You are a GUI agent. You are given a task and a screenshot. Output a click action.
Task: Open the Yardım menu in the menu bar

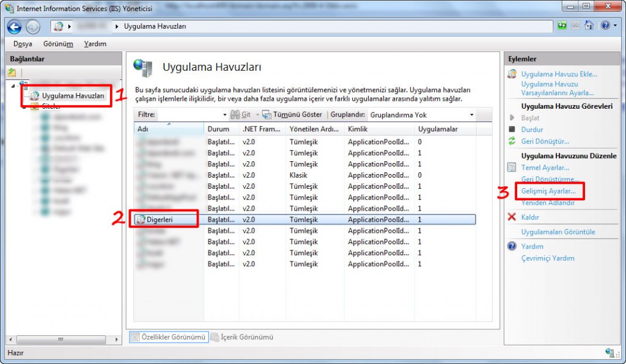point(95,44)
